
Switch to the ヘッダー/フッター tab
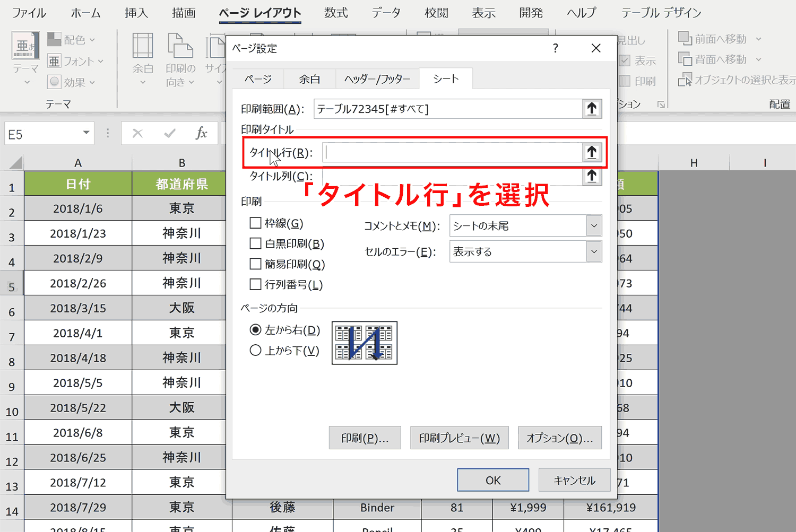pos(377,79)
